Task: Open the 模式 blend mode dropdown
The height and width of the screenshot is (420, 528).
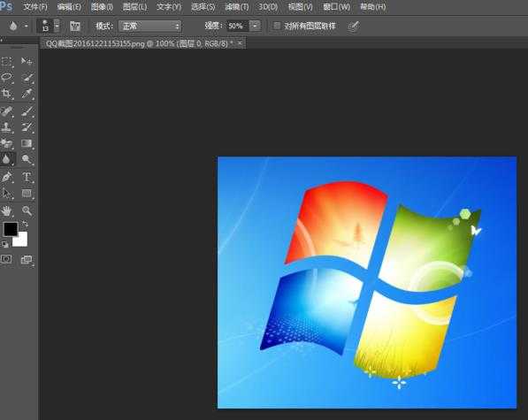Action: 150,26
